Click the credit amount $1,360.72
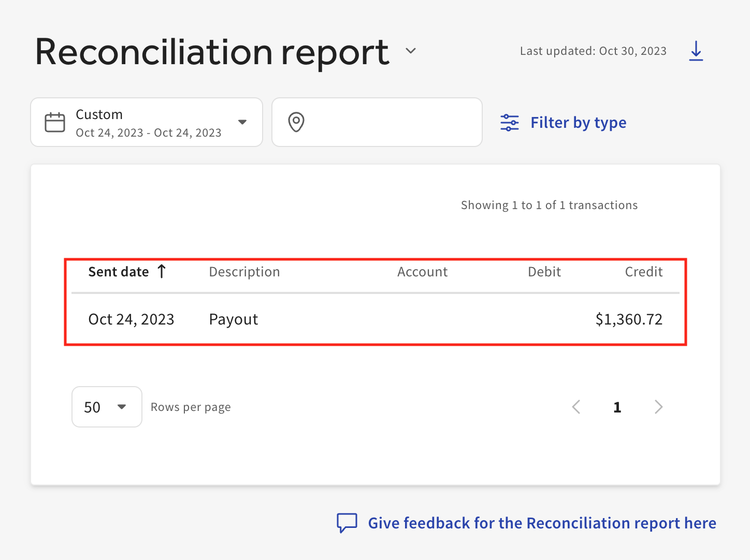 [x=629, y=319]
